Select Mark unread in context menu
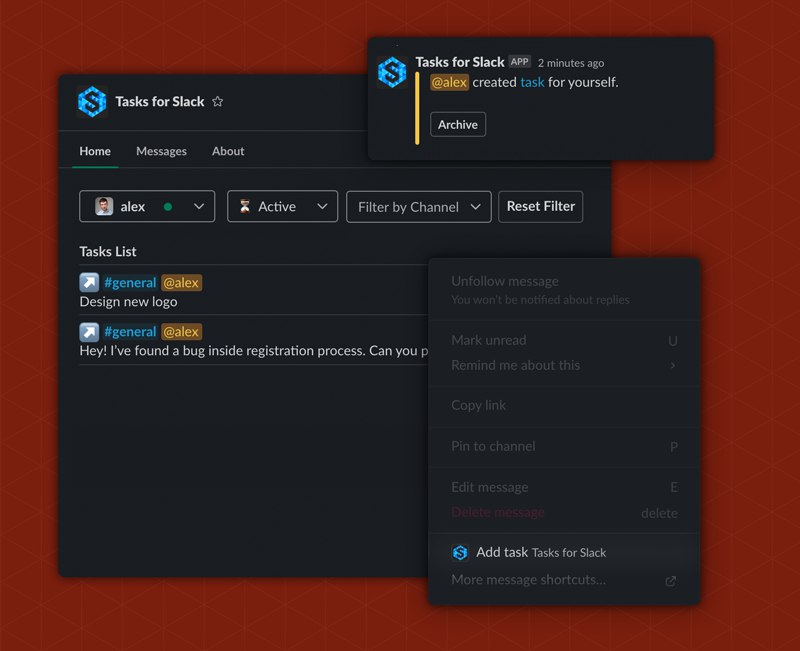Screen dimensions: 800x651 [x=564, y=340]
